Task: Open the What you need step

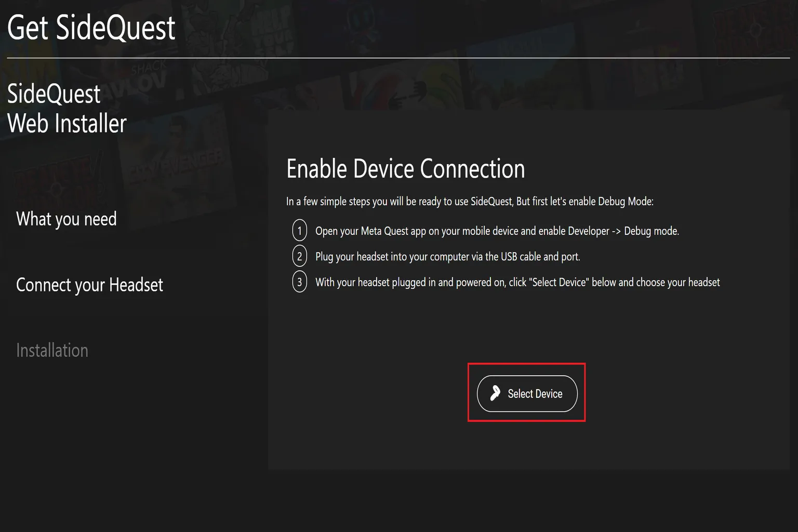Action: click(66, 219)
